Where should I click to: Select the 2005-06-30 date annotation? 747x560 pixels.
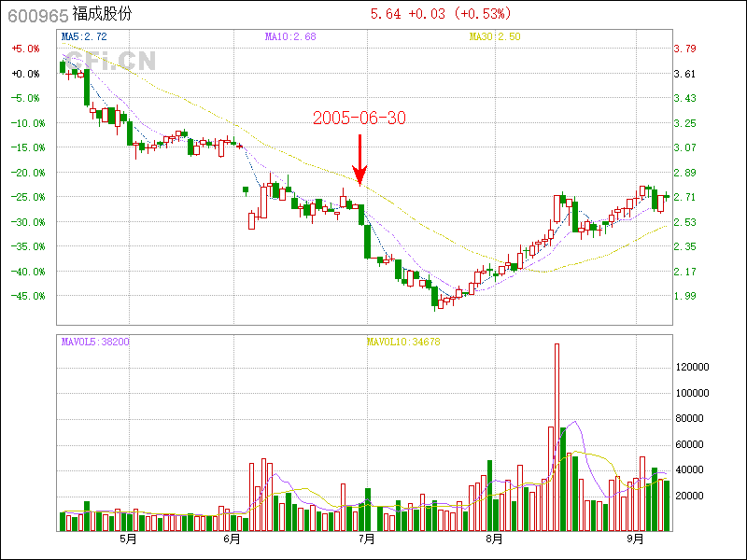pyautogui.click(x=359, y=119)
